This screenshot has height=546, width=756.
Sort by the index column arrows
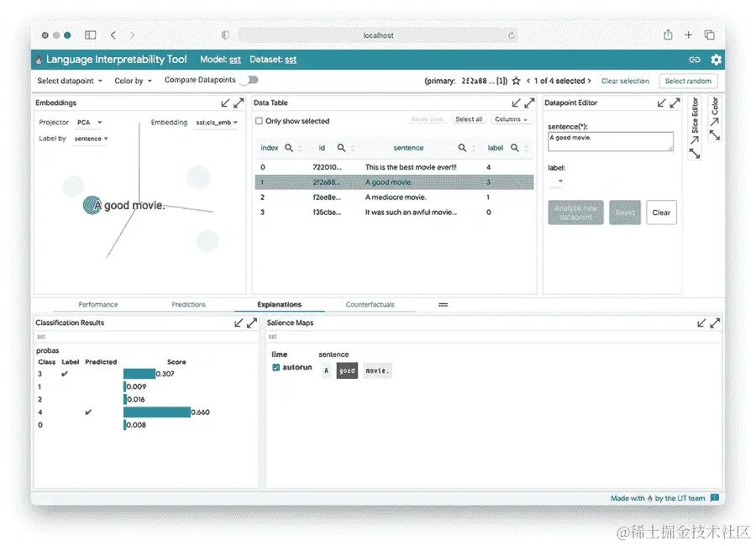300,148
